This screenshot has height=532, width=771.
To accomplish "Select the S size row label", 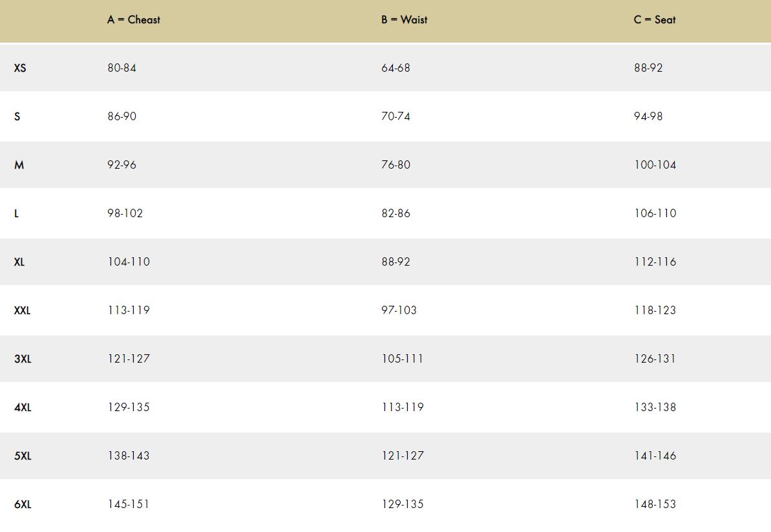I will pyautogui.click(x=17, y=116).
